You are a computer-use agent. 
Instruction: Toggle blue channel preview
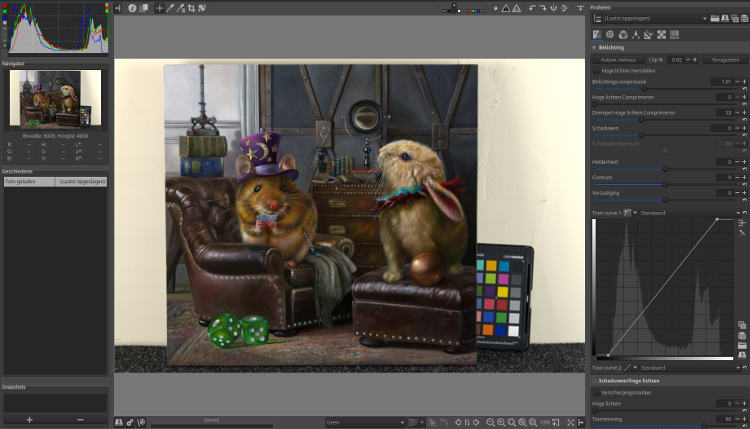pyautogui.click(x=479, y=11)
